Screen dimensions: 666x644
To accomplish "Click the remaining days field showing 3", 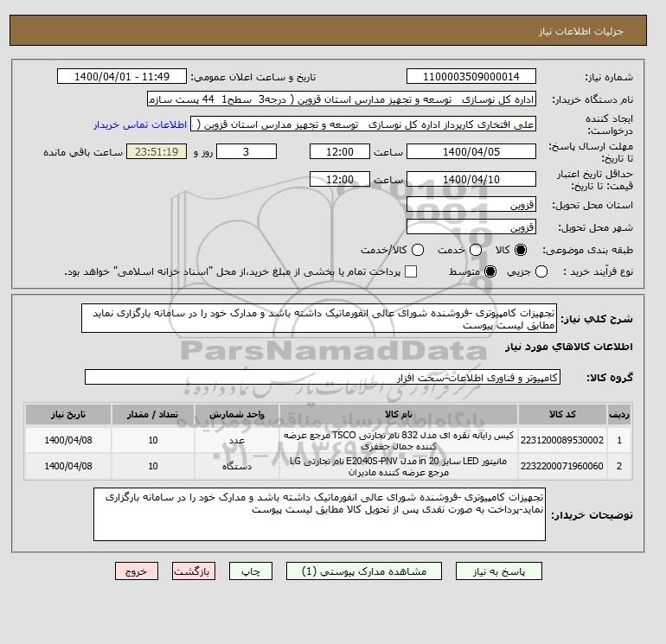I will [x=247, y=151].
